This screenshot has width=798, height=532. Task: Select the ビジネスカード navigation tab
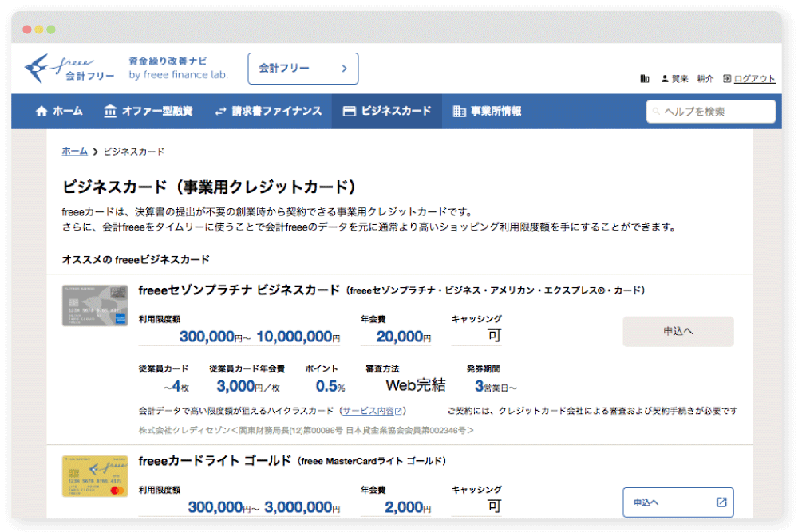coord(387,111)
